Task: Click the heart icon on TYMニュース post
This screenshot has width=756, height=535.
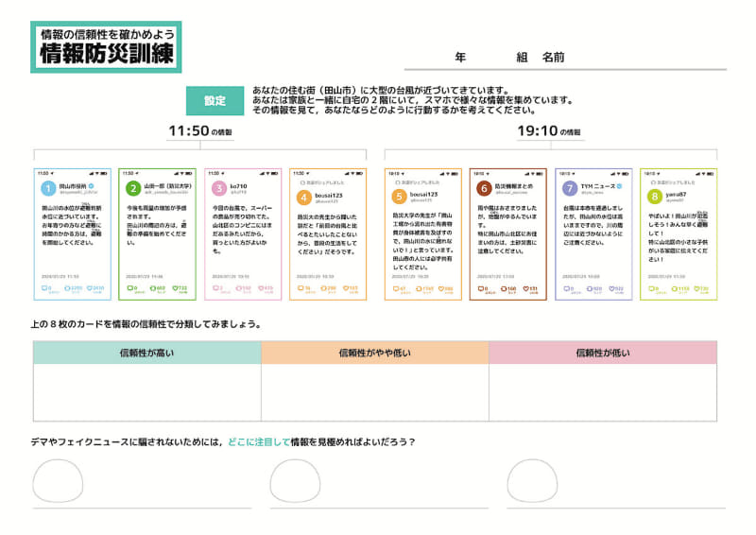Action: point(611,288)
